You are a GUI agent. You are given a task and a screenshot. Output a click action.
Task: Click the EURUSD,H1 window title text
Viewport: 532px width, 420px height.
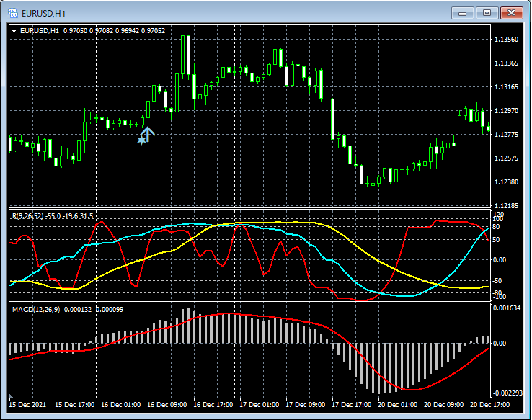point(43,14)
